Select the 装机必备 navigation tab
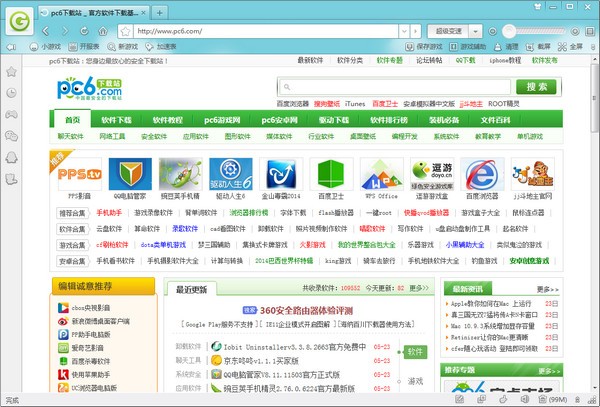The height and width of the screenshot is (407, 600). [x=444, y=120]
